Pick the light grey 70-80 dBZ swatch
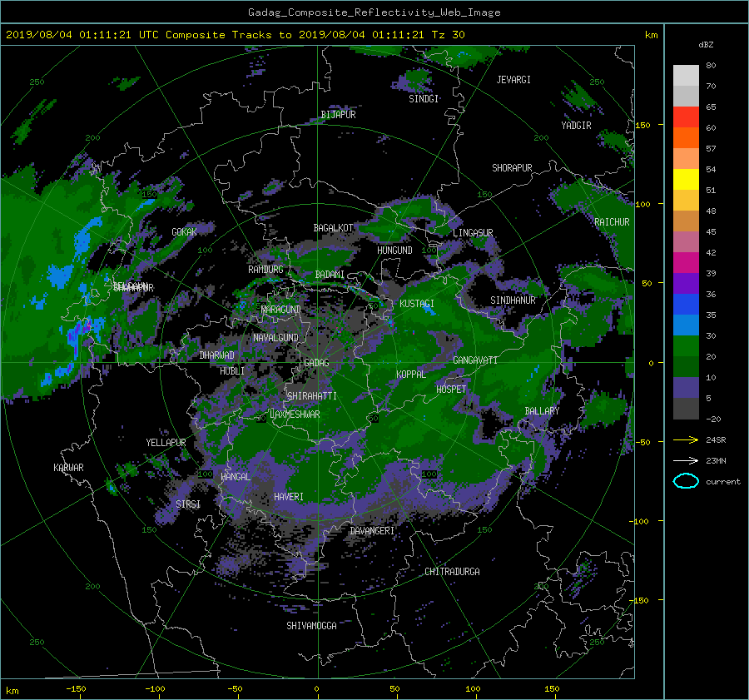 coord(686,75)
